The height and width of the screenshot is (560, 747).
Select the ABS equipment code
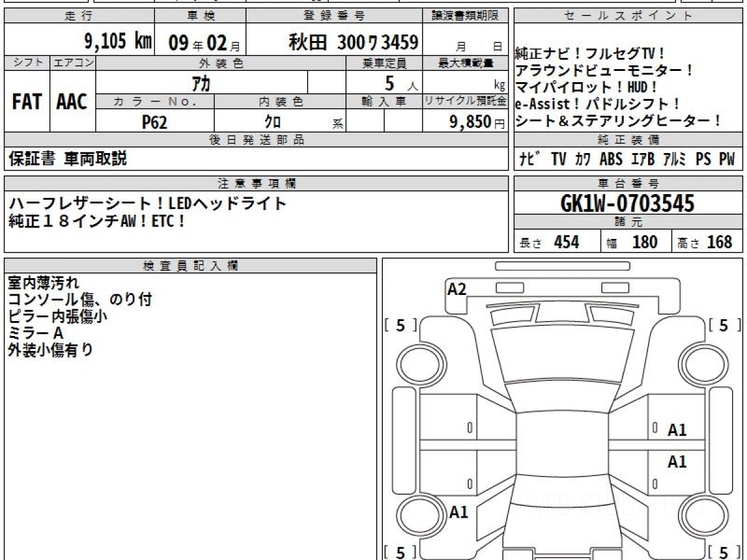pos(611,159)
